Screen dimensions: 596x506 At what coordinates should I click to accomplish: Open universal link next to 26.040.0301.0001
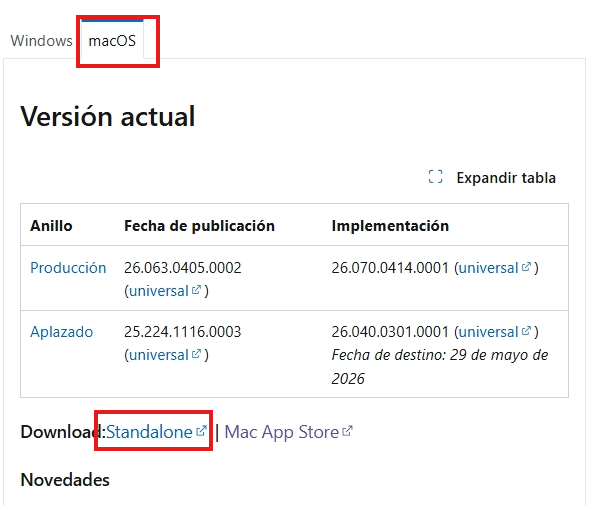tap(495, 332)
